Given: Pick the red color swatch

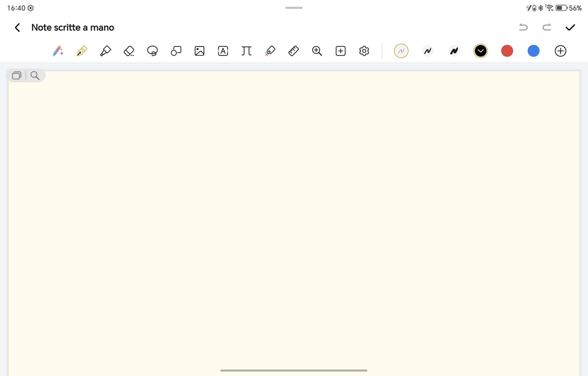Looking at the screenshot, I should click(507, 51).
